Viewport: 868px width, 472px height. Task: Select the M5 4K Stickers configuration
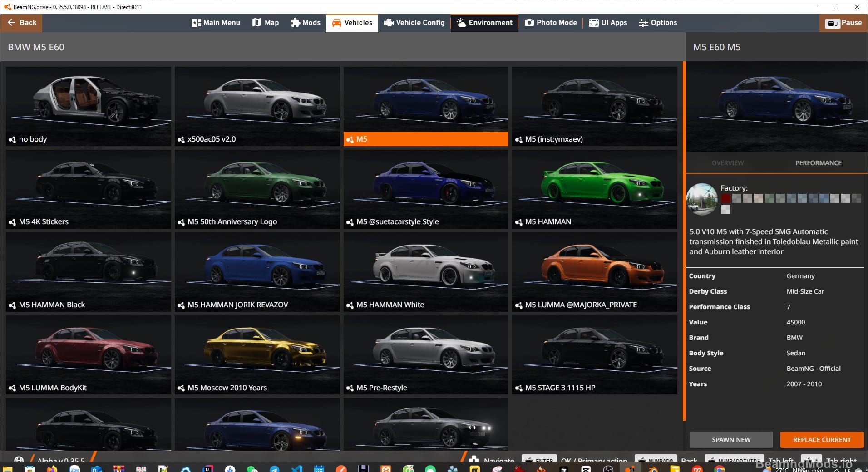pos(89,189)
